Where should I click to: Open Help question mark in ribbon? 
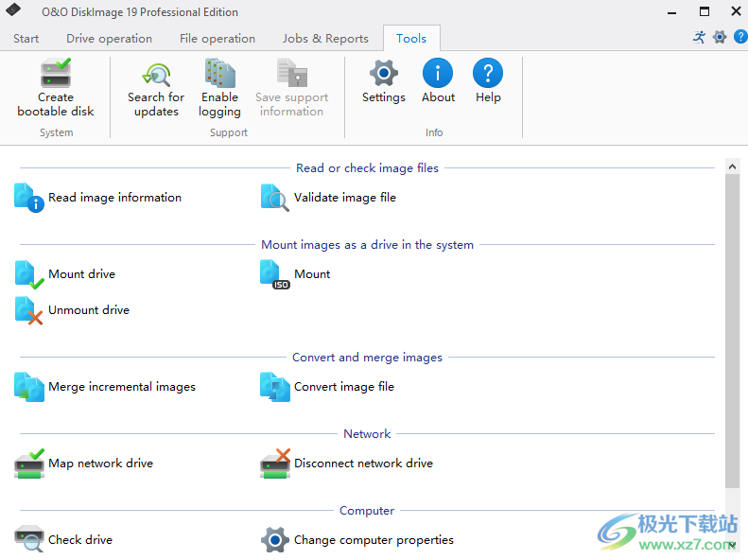pos(488,73)
